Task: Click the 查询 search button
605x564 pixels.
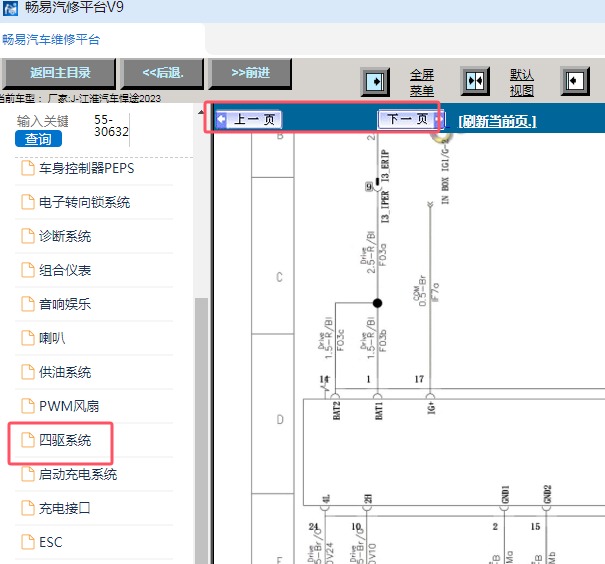Action: 38,139
